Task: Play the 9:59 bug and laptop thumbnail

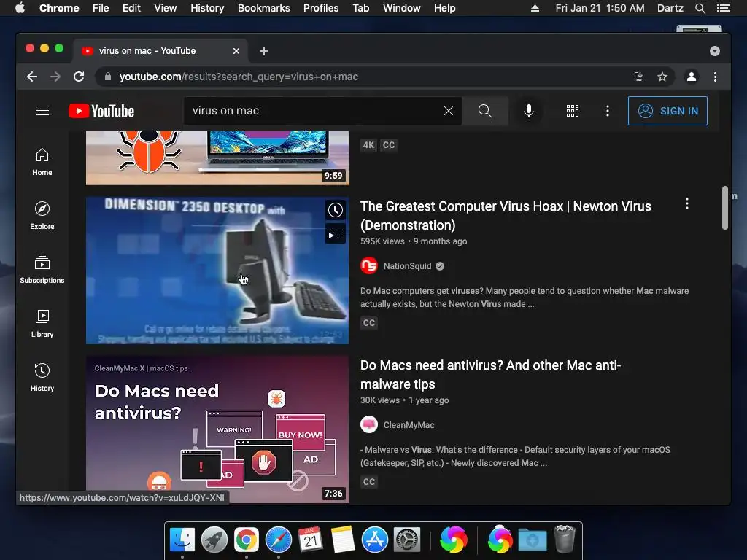Action: 217,157
